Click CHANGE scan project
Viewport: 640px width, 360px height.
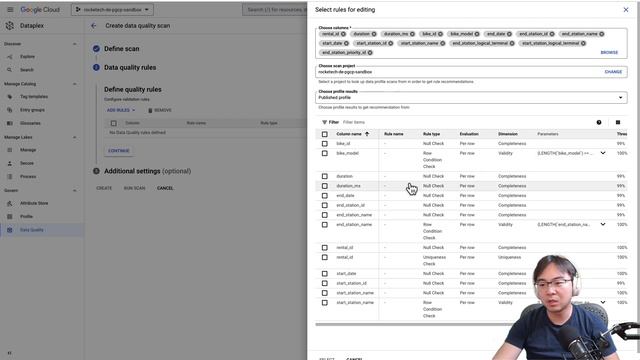tap(613, 72)
